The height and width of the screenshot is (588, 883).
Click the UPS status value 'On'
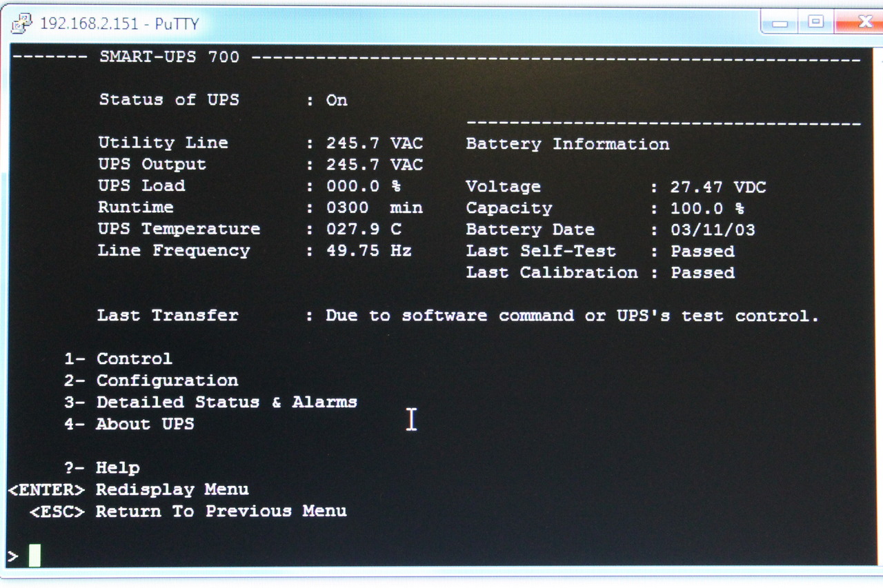click(337, 101)
